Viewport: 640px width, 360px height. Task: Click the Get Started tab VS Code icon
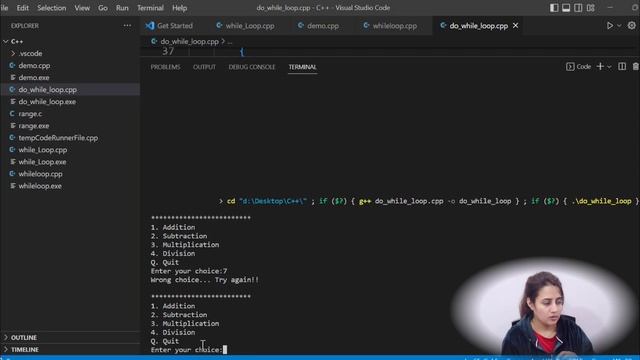[x=150, y=26]
